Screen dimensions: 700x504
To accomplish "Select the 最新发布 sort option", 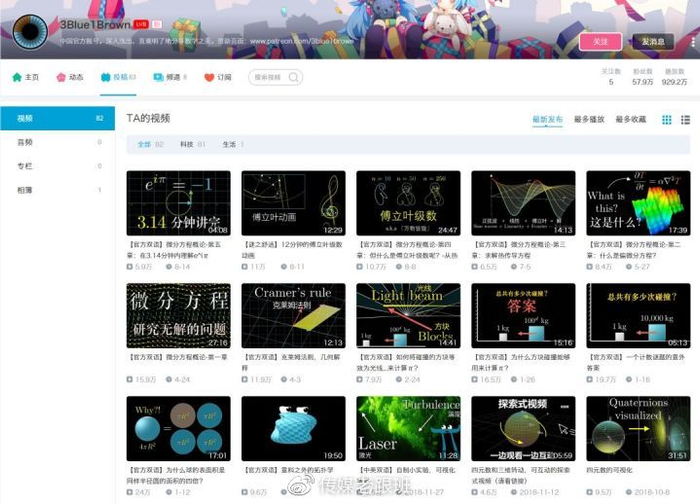I will pos(547,119).
